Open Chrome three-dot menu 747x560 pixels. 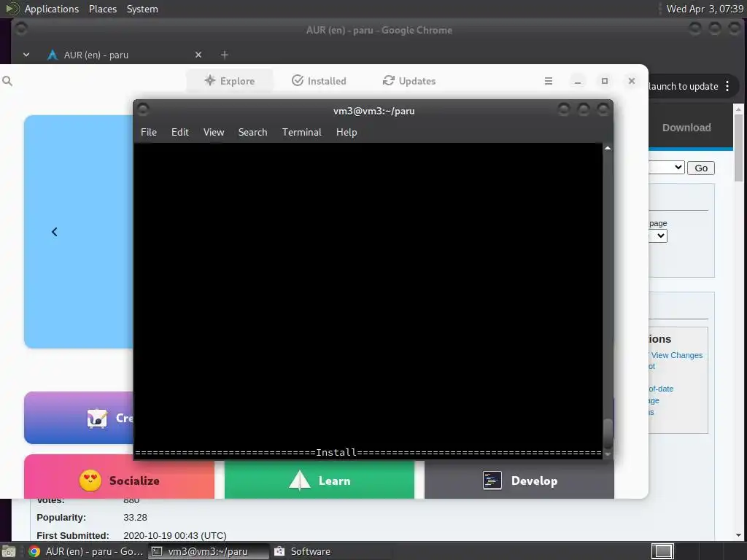727,86
